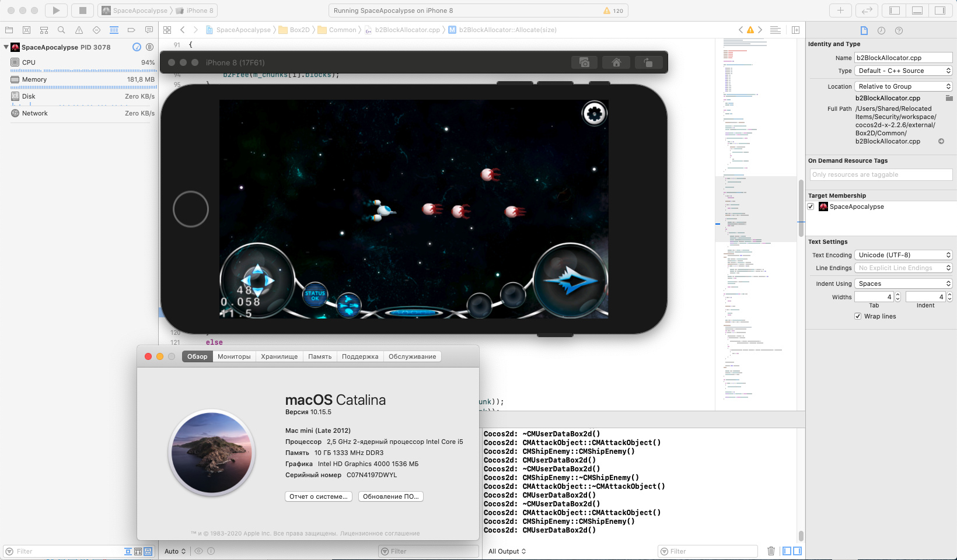Click the Library plus button in toolbar
957x560 pixels.
tap(840, 10)
